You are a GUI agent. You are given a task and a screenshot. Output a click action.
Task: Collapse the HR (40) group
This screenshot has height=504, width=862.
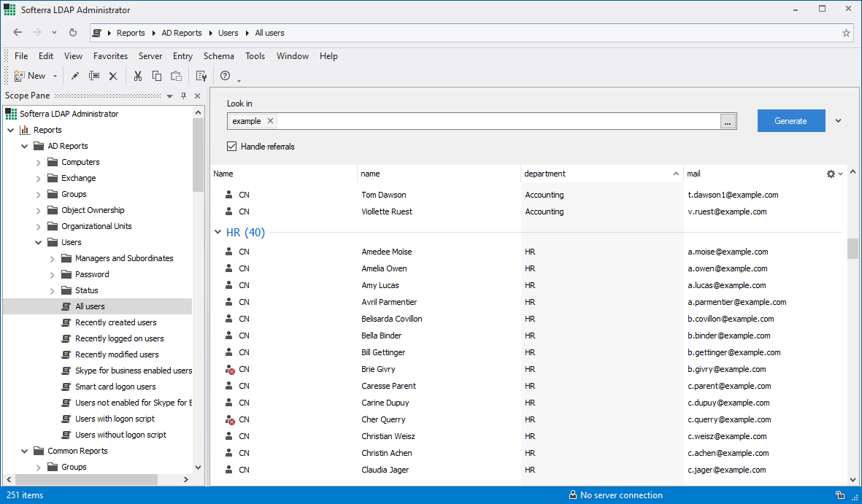coord(218,233)
